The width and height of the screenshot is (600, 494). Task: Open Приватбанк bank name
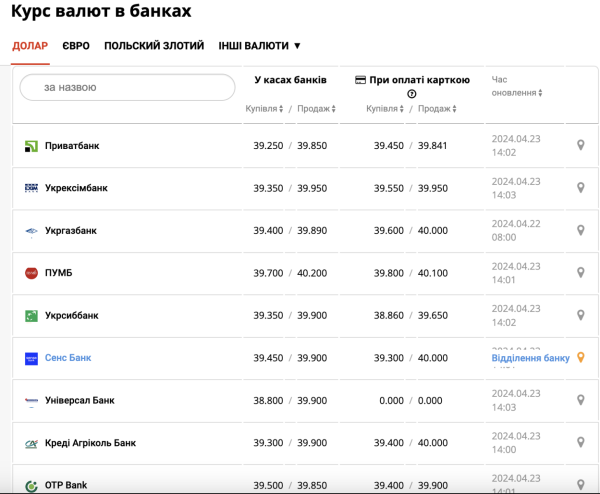pos(72,146)
